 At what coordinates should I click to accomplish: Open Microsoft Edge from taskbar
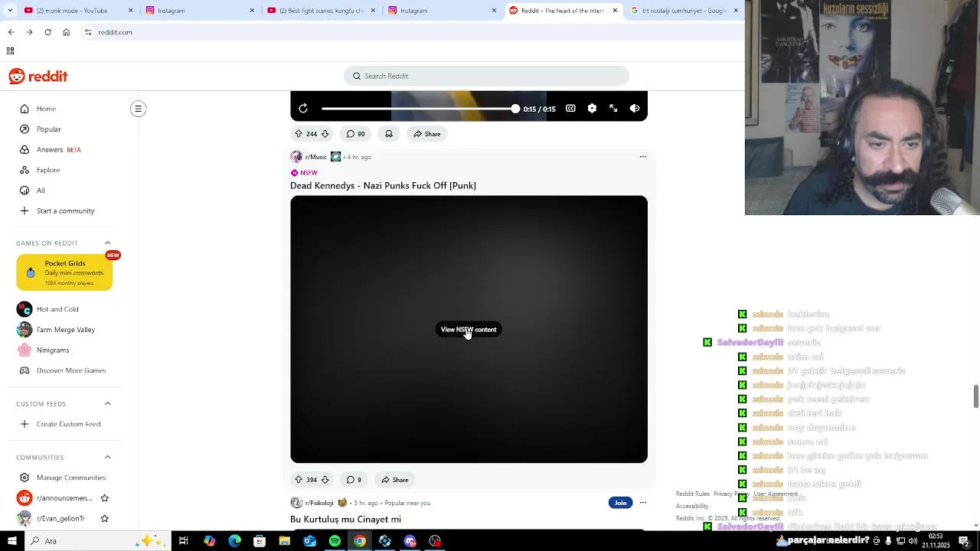pyautogui.click(x=234, y=541)
